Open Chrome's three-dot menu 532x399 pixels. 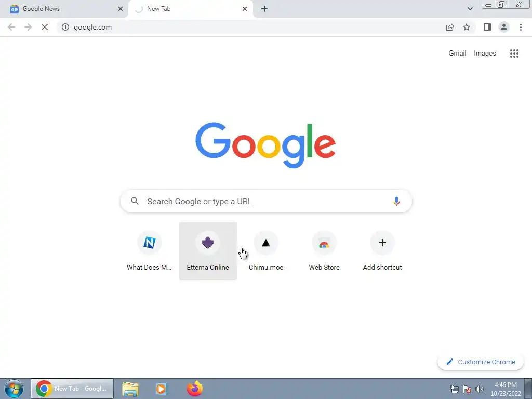pyautogui.click(x=521, y=27)
